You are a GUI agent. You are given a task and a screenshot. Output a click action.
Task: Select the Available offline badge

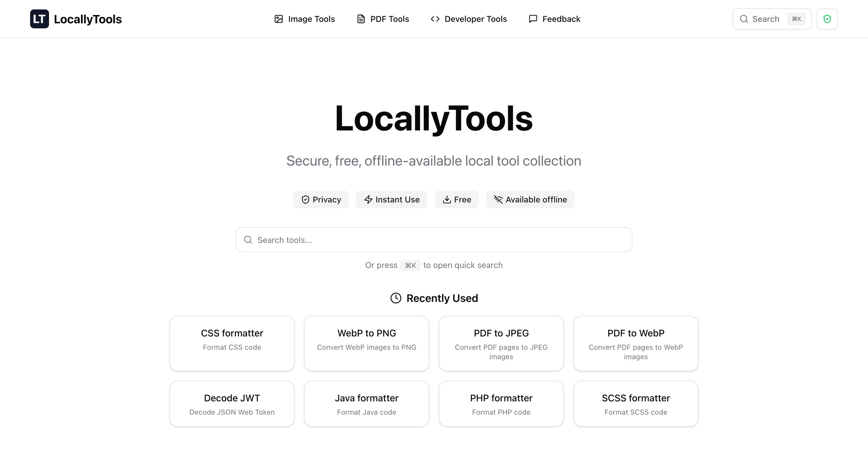click(530, 199)
